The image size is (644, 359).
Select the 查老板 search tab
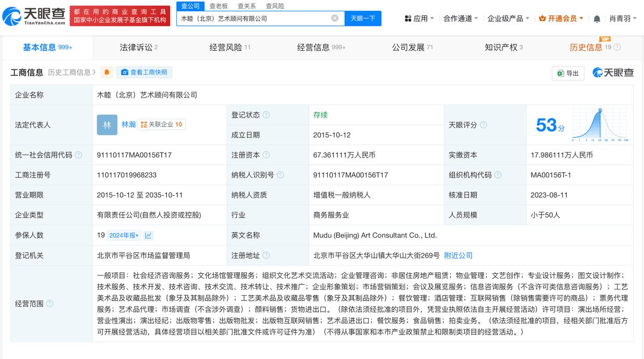click(x=218, y=6)
